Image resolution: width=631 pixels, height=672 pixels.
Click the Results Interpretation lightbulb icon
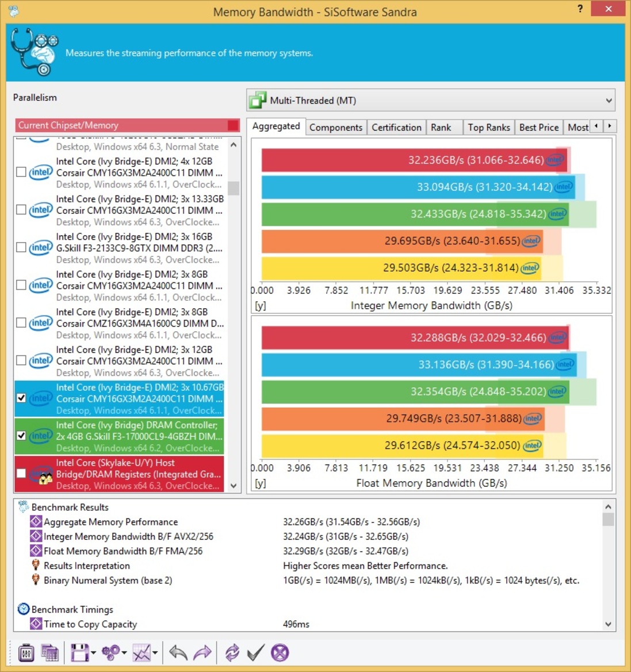coord(36,565)
